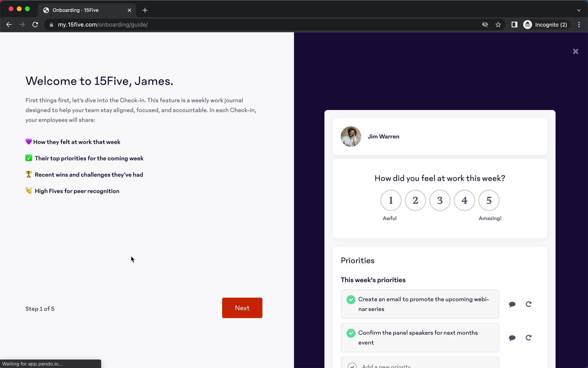Viewport: 588px width, 368px height.
Task: Toggle checkmark on confirm panel speakers priority
Action: 351,333
